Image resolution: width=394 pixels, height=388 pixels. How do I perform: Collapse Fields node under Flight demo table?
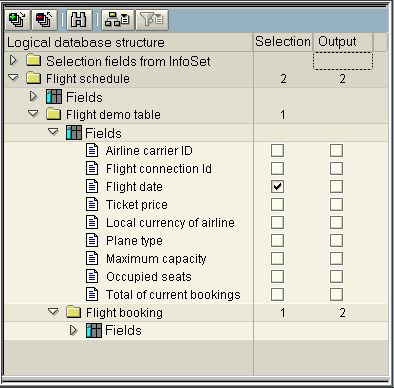coord(53,132)
